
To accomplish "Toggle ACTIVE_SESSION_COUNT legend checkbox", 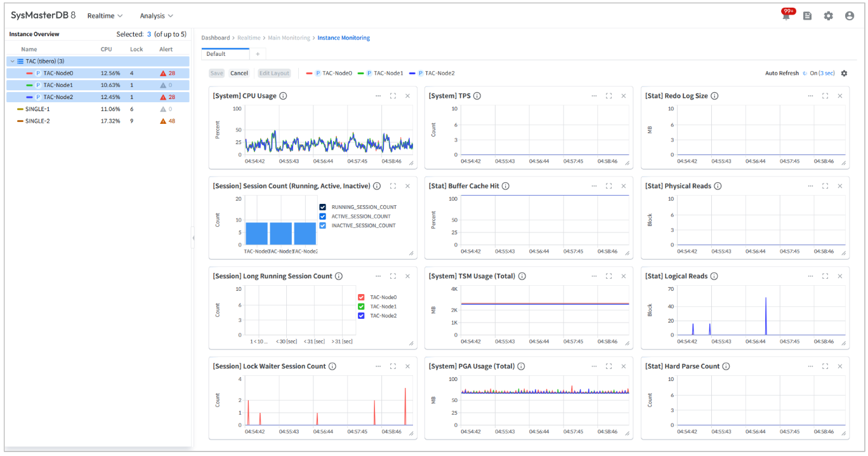I will [x=323, y=217].
